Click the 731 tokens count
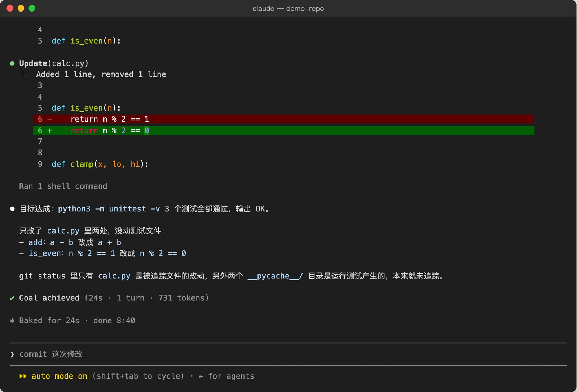 (182, 298)
